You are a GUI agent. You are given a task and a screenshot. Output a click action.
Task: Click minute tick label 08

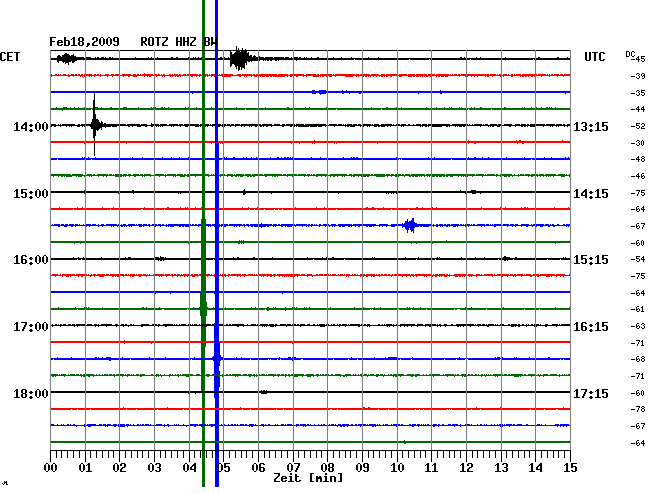[x=327, y=468]
